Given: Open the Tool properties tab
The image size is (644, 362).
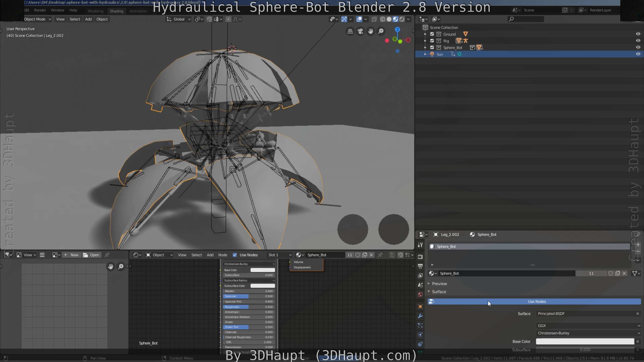Looking at the screenshot, I should [x=420, y=245].
